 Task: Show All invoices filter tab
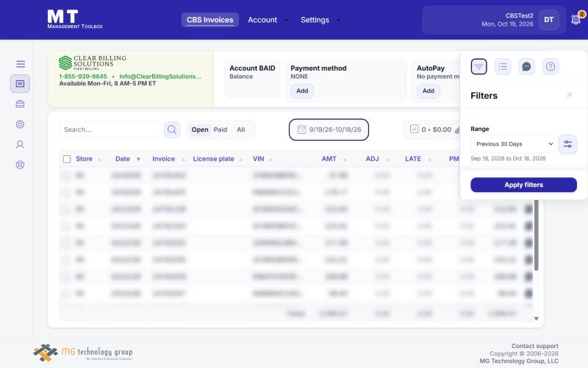point(241,130)
